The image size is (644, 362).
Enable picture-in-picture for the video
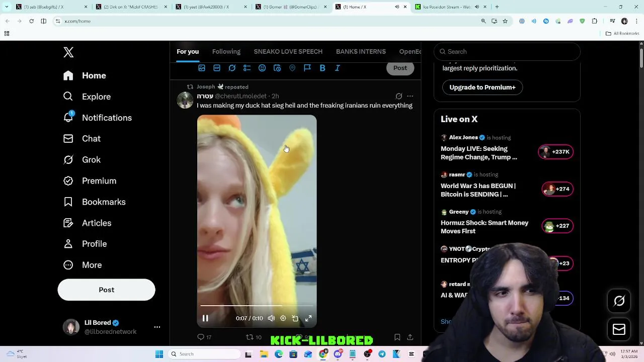[x=295, y=318]
